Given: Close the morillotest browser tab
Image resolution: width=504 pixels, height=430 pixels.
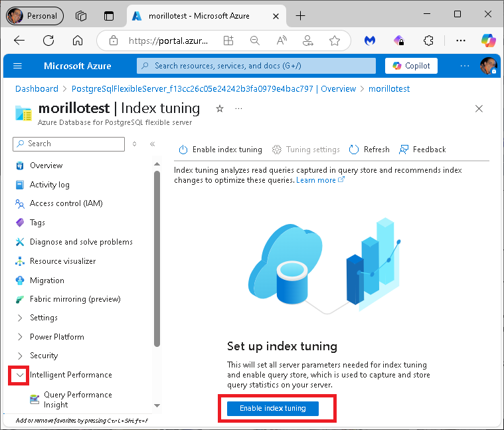Looking at the screenshot, I should (x=276, y=16).
